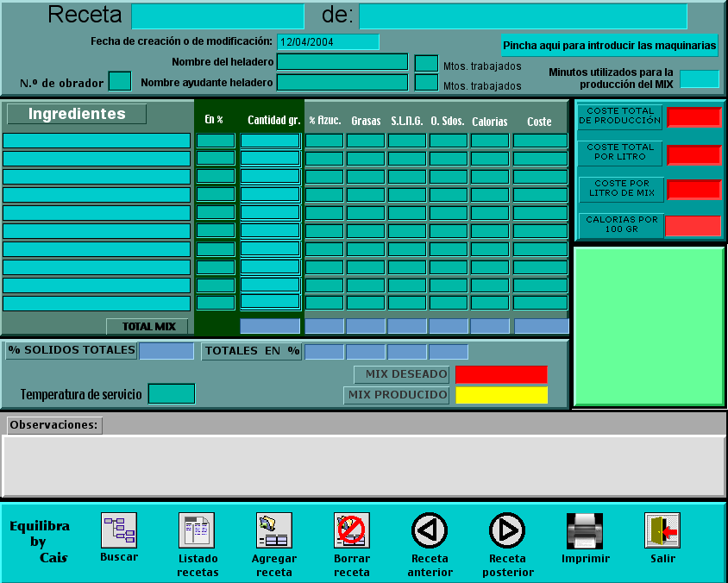Click the 'Observaciones:' label

tap(53, 424)
